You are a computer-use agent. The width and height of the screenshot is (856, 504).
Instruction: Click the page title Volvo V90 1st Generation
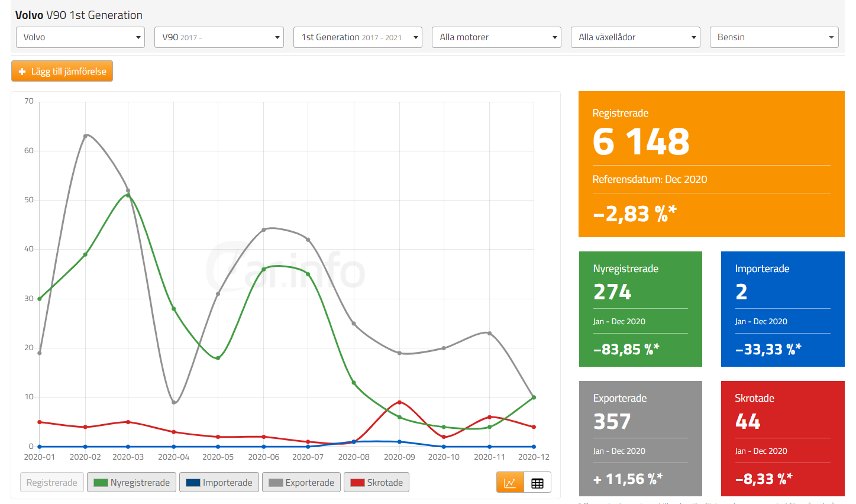click(79, 15)
